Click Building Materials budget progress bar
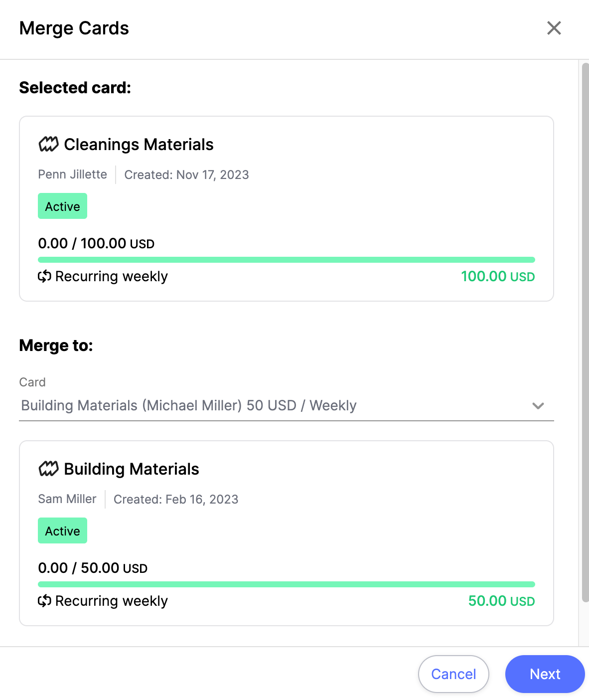Viewport: 589px width, 700px height. pyautogui.click(x=287, y=584)
